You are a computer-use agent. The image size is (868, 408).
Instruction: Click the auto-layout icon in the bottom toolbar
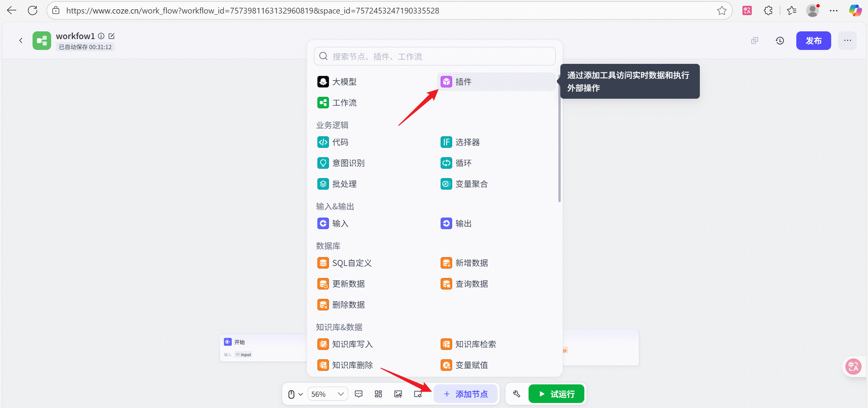[x=378, y=394]
